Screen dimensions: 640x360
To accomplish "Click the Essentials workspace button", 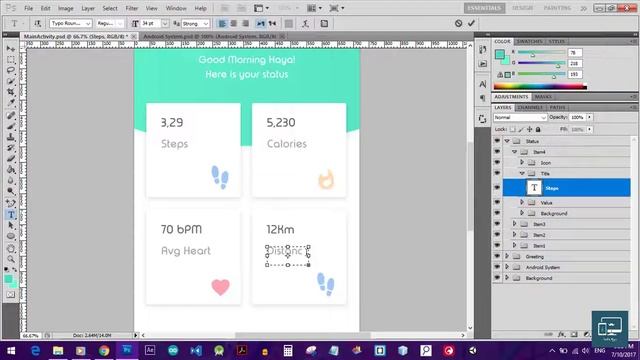I will tap(484, 8).
